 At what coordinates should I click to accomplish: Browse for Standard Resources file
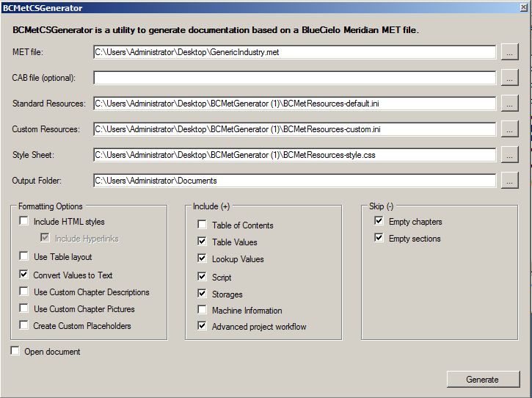509,104
